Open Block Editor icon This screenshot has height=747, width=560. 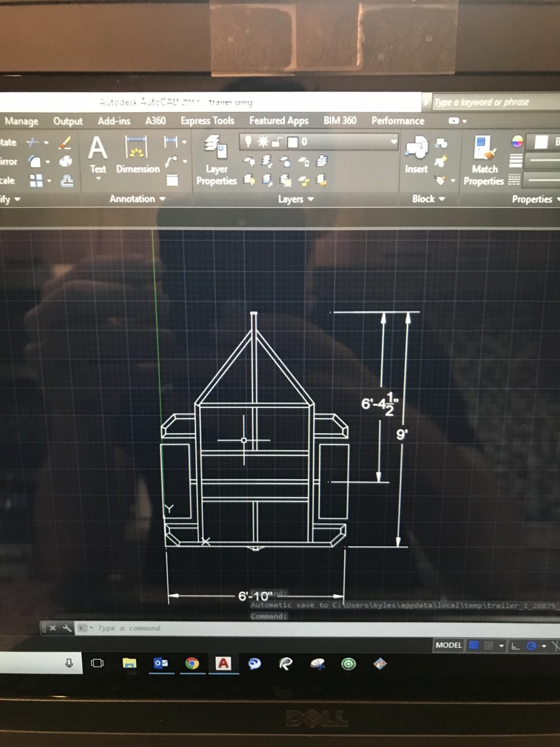click(442, 161)
